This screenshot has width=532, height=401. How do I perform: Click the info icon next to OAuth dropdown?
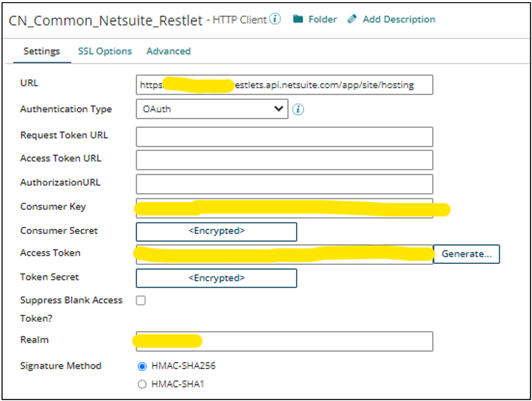298,109
